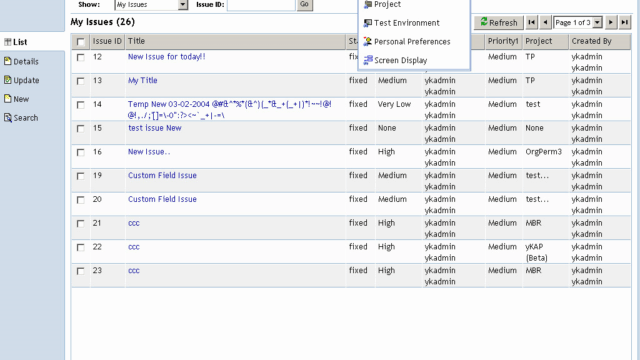Click the Search magnifier icon
Image resolution: width=640 pixels, height=360 pixels.
7,118
